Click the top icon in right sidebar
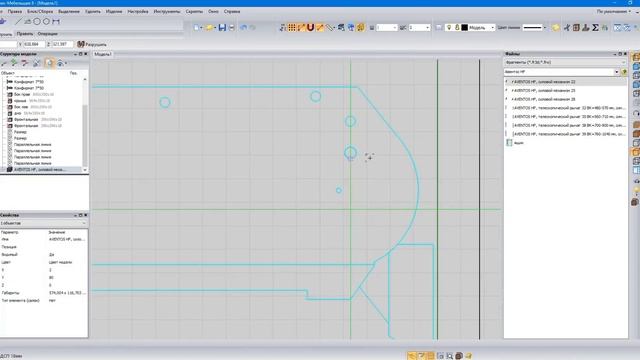640x360 pixels. tap(636, 58)
